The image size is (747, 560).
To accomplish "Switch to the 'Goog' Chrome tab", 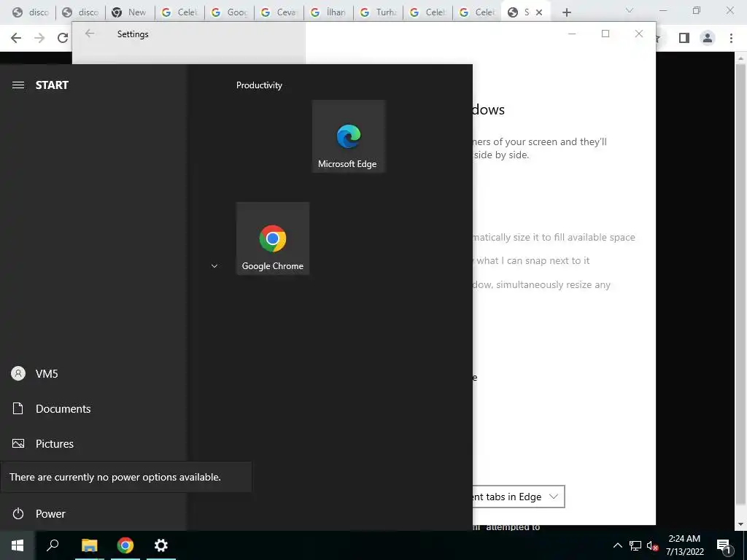I will coord(230,12).
